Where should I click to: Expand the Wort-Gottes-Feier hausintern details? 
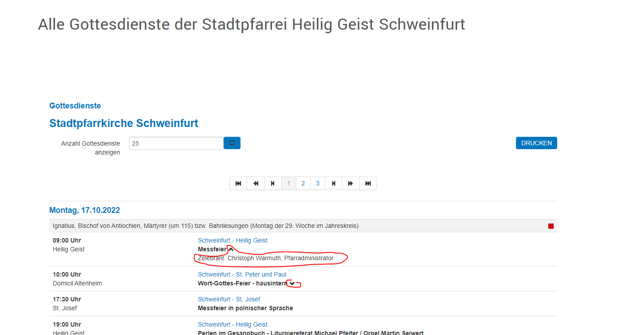coord(292,283)
